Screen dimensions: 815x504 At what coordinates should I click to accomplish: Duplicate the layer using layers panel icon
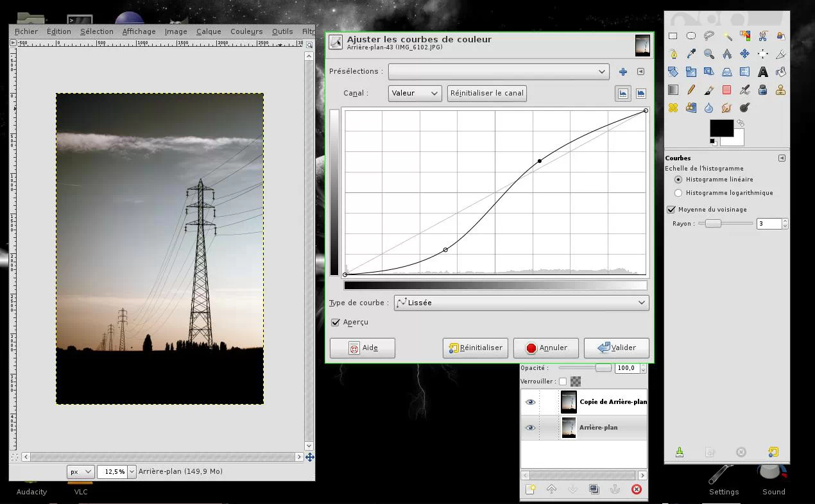click(594, 489)
